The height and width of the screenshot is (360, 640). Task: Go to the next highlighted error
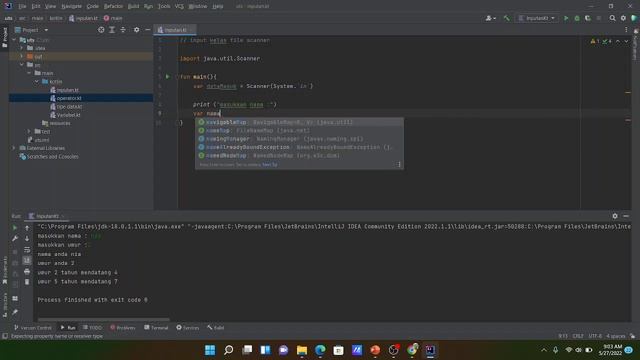coord(626,41)
